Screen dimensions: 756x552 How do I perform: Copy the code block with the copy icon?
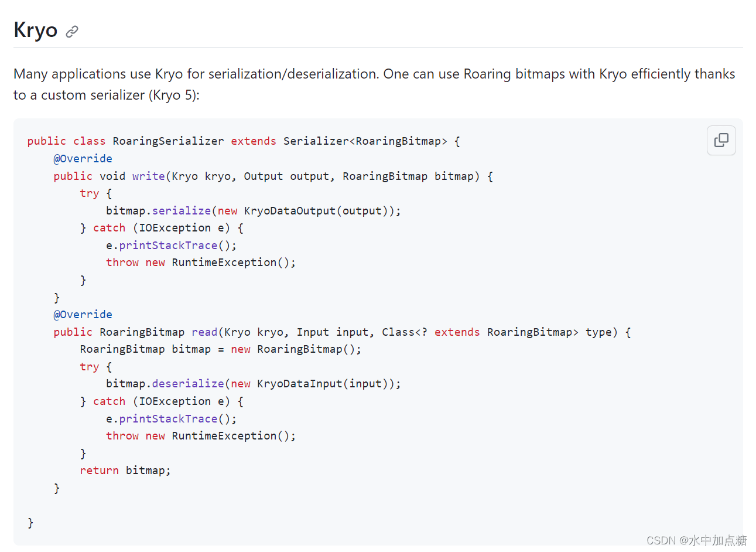pos(721,141)
